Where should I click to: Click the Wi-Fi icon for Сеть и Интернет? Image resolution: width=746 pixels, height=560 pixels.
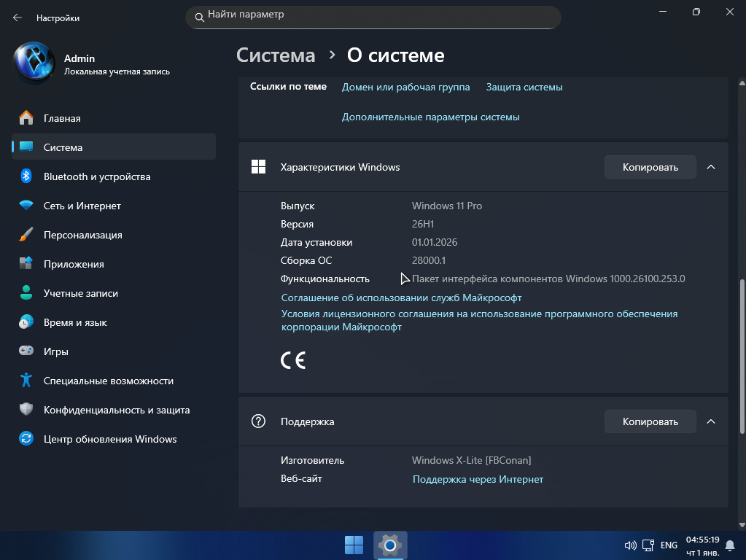pyautogui.click(x=26, y=205)
